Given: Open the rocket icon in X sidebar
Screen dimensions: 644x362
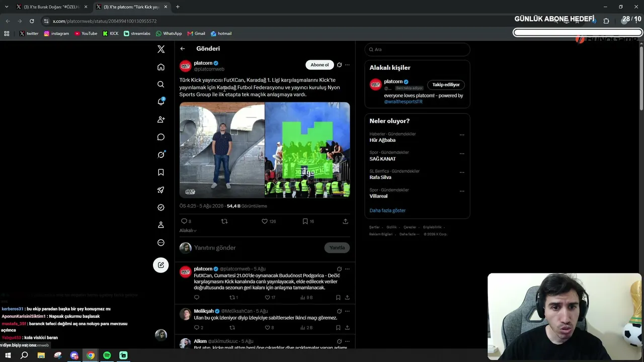Looking at the screenshot, I should [x=161, y=190].
